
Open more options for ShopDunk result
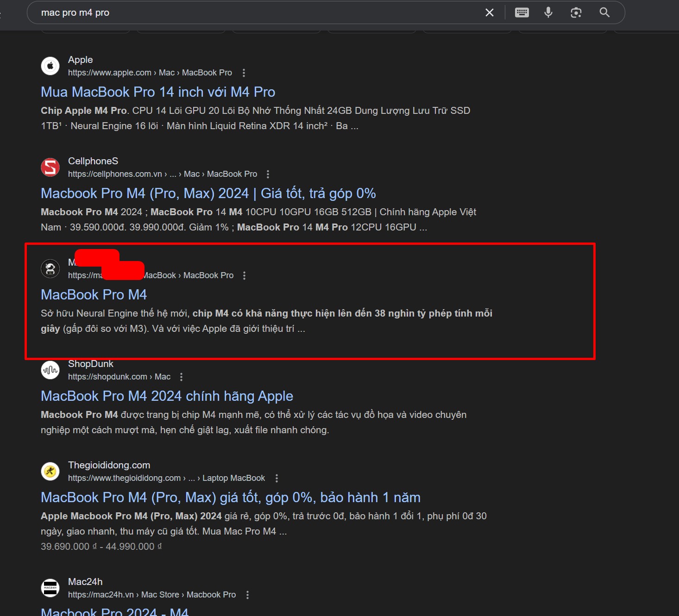pyautogui.click(x=181, y=377)
